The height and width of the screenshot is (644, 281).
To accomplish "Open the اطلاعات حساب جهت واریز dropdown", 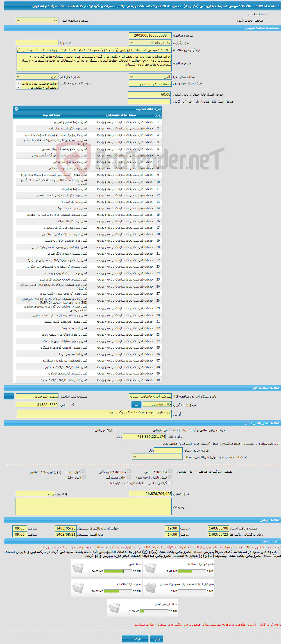I will (x=157, y=457).
